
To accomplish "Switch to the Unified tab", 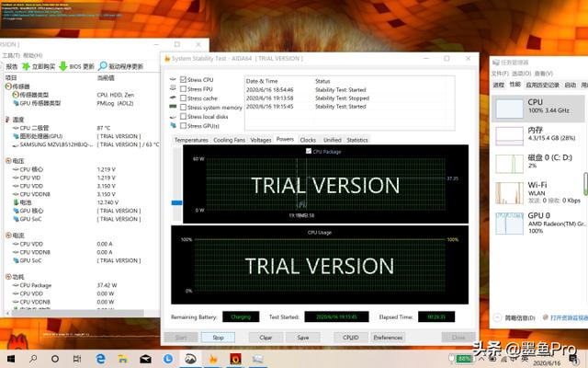I will click(x=333, y=140).
